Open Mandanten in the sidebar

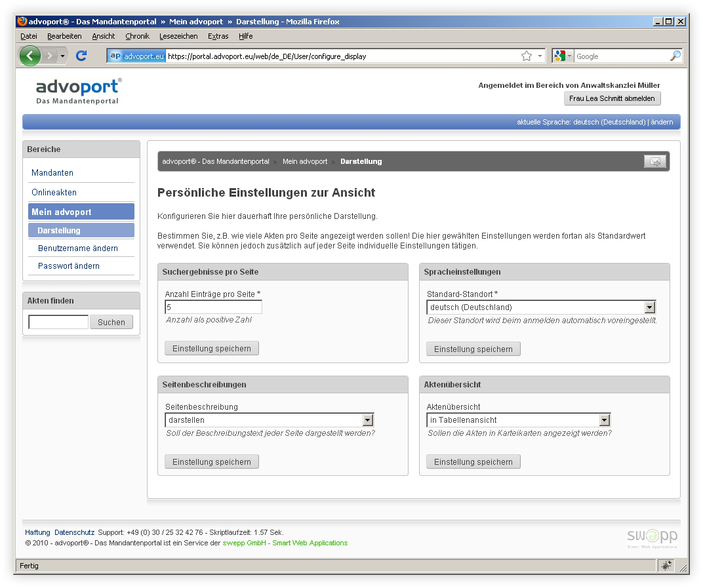point(52,172)
